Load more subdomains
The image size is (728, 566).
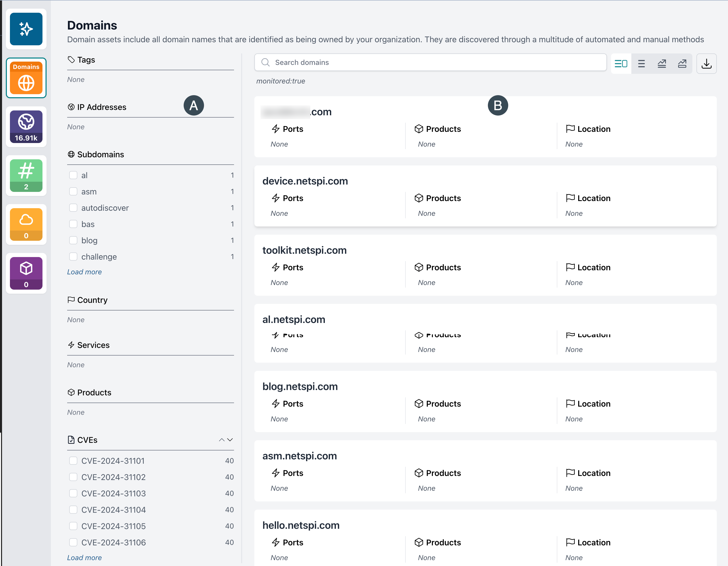(x=84, y=272)
